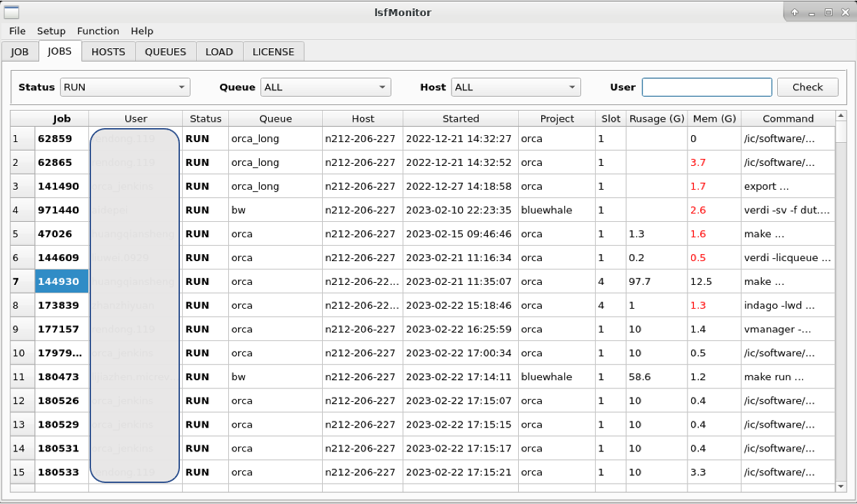Select the LICENSE tab
The height and width of the screenshot is (504, 857).
pos(273,51)
